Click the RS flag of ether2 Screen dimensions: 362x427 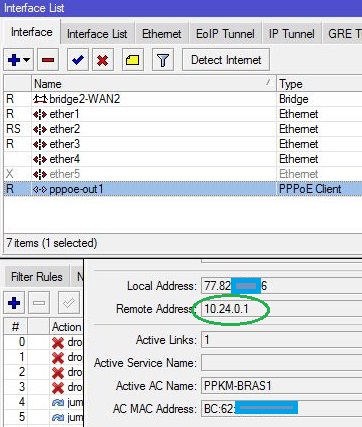pos(13,129)
